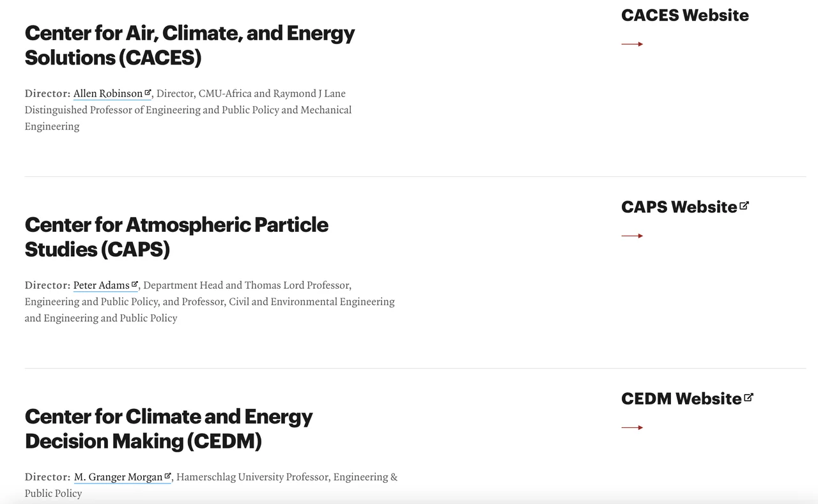818x504 pixels.
Task: Click the Center for Air, Climate, and Energy Solutions heading
Action: point(190,45)
